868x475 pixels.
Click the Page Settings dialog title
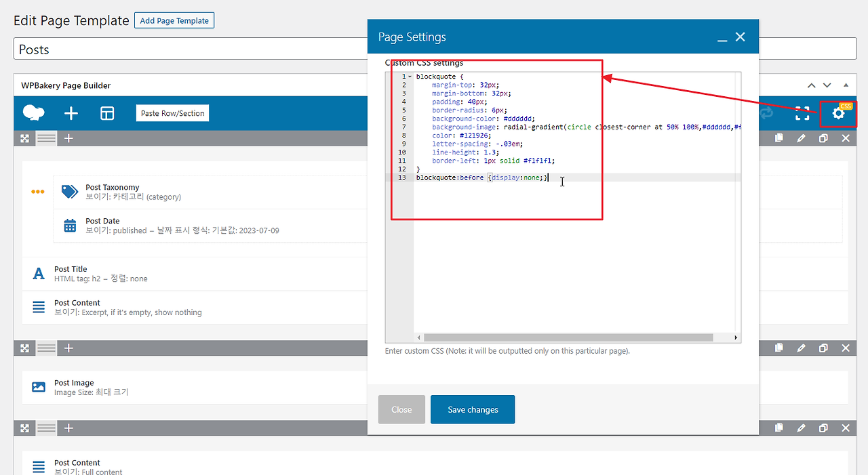412,37
